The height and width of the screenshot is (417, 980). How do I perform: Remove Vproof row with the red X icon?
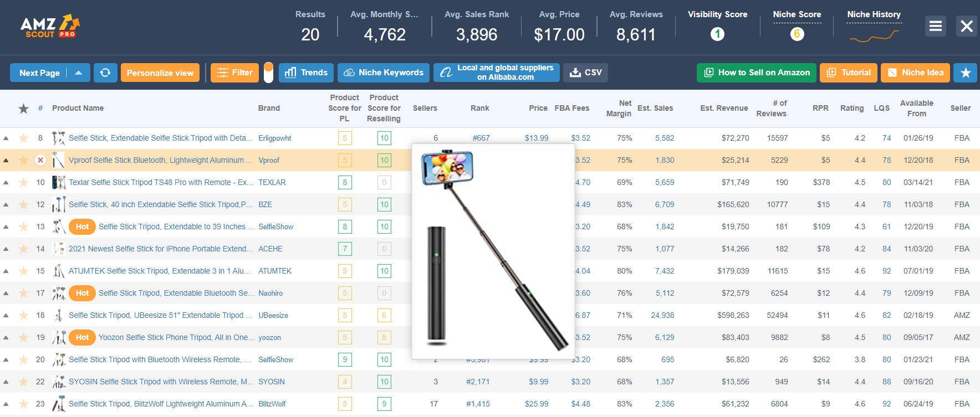point(40,160)
